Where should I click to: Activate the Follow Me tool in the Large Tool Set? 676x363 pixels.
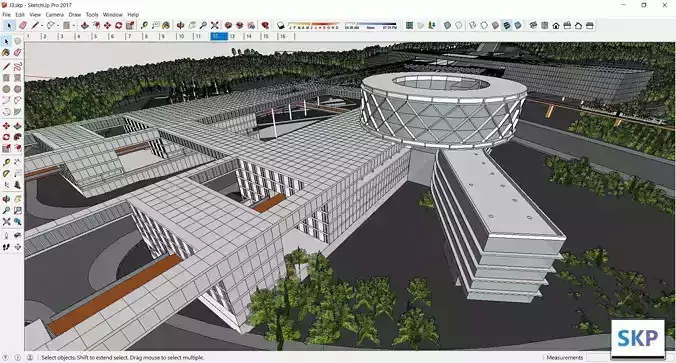pos(17,137)
